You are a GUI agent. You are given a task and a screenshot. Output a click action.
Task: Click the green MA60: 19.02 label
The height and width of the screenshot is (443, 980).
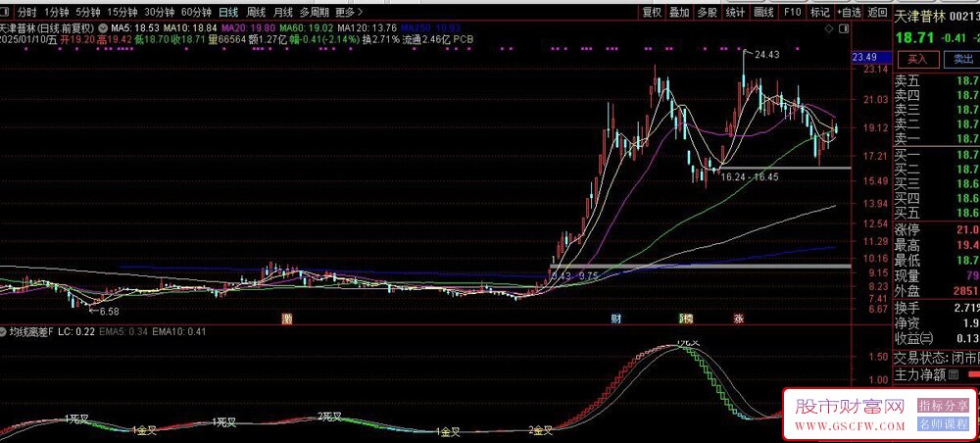point(306,28)
